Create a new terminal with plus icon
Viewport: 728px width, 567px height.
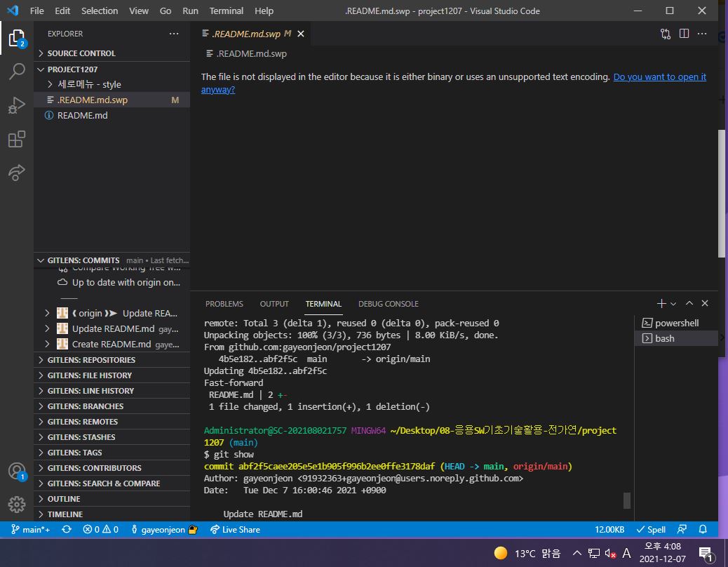pyautogui.click(x=661, y=304)
